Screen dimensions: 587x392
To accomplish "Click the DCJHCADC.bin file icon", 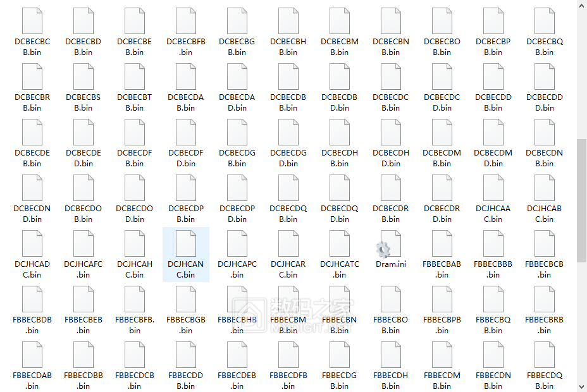I will 32,244.
